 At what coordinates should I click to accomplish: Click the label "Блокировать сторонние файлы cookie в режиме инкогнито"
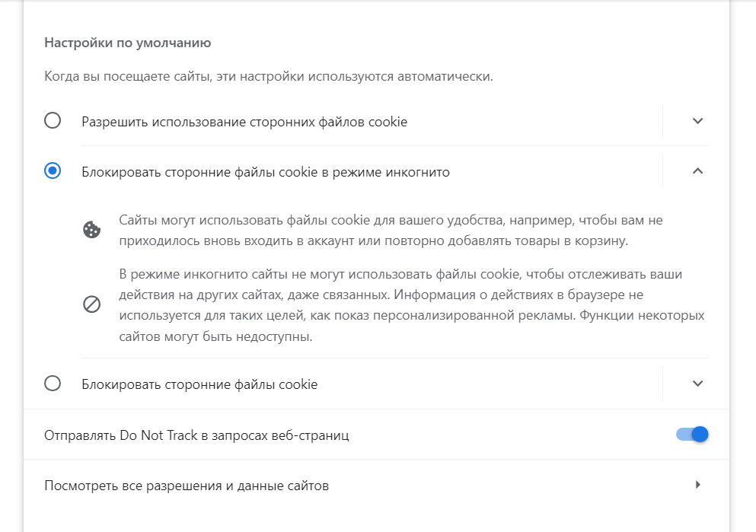[265, 172]
